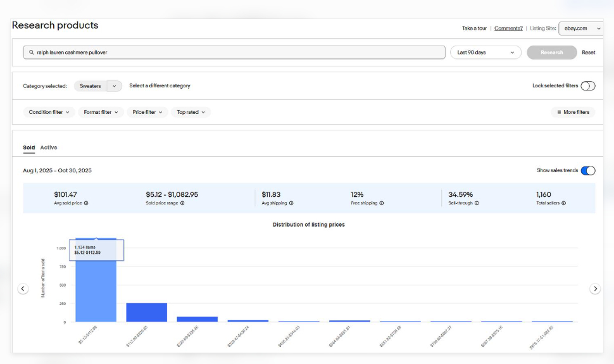The width and height of the screenshot is (614, 364).
Task: Click info icon next to Sell-through
Action: tap(477, 203)
